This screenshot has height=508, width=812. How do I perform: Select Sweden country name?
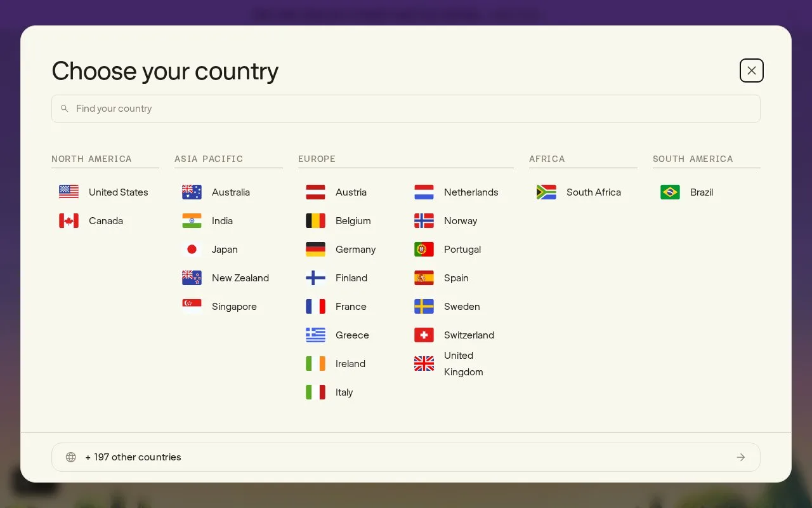pos(462,306)
